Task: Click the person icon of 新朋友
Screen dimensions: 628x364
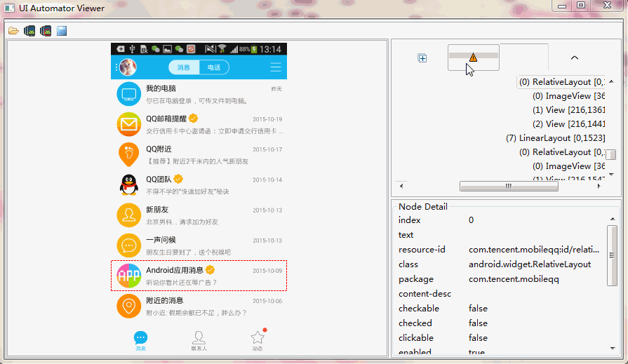Action: click(x=128, y=215)
